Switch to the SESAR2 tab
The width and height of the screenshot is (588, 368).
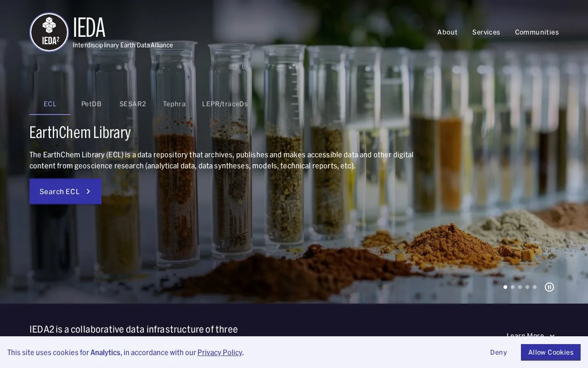pos(133,104)
